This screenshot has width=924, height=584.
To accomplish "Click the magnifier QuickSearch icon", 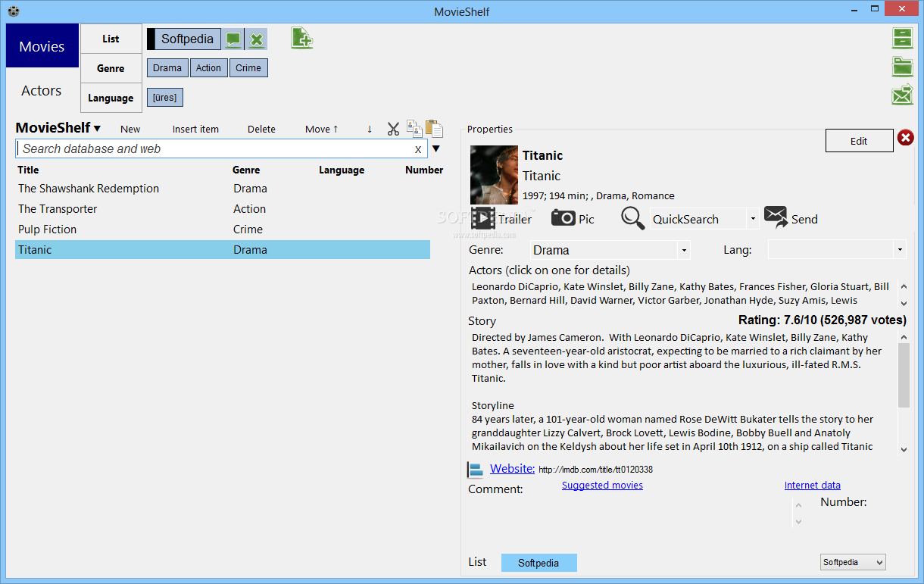I will tap(633, 218).
